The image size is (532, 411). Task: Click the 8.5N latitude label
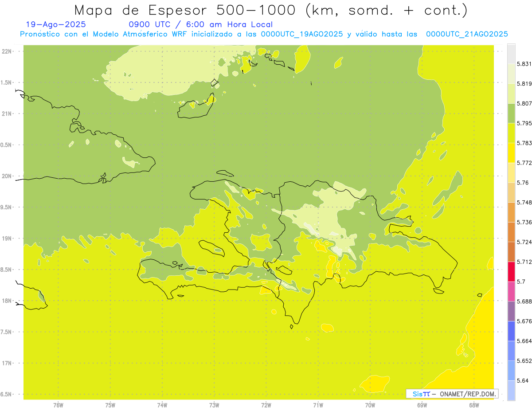pyautogui.click(x=7, y=270)
